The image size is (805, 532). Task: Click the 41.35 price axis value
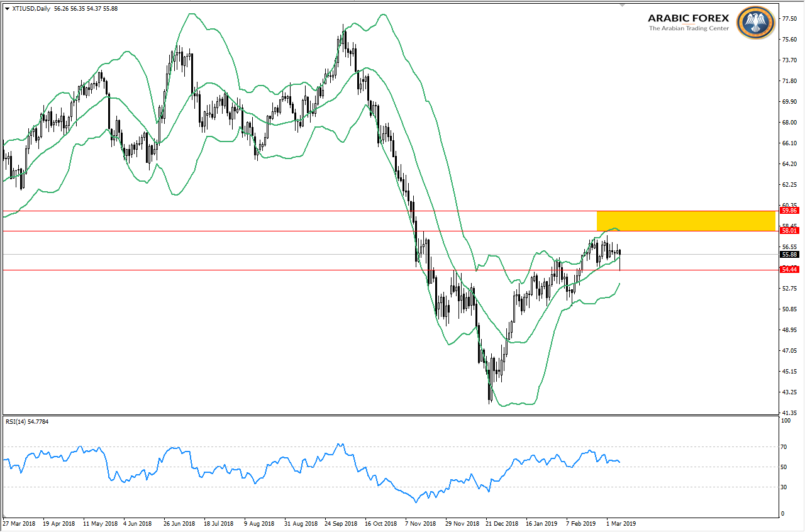[x=789, y=413]
